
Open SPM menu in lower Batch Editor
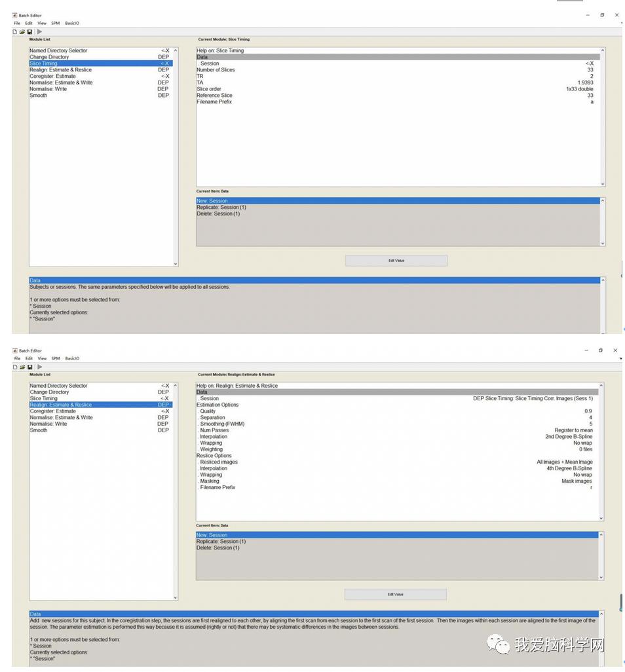pyautogui.click(x=56, y=358)
